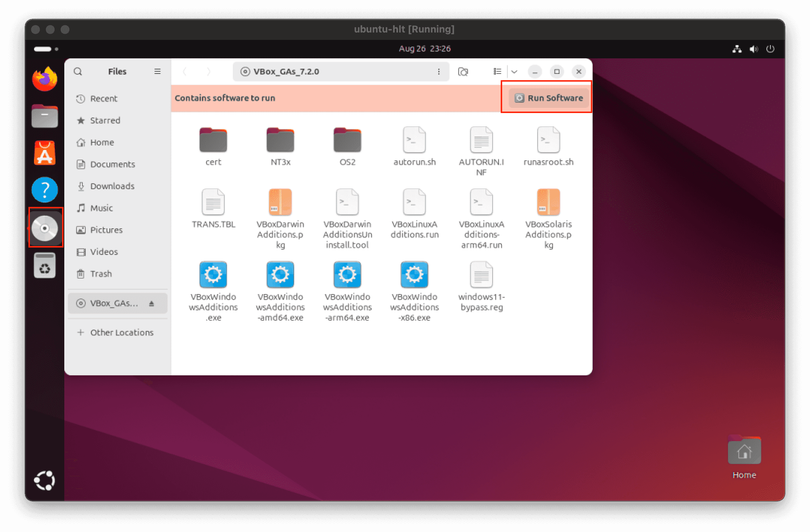This screenshot has width=810, height=532.
Task: Open Ubuntu App Center from the dock
Action: click(x=45, y=153)
